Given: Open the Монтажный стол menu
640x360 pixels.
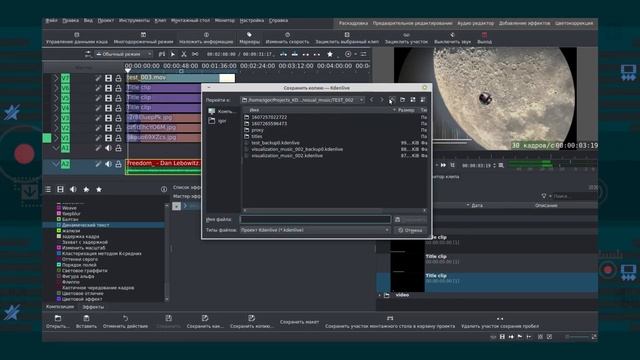Looking at the screenshot, I should coord(190,20).
